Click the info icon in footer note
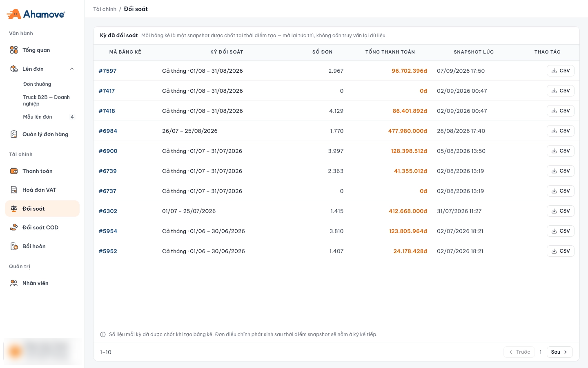The image size is (588, 368). (103, 334)
